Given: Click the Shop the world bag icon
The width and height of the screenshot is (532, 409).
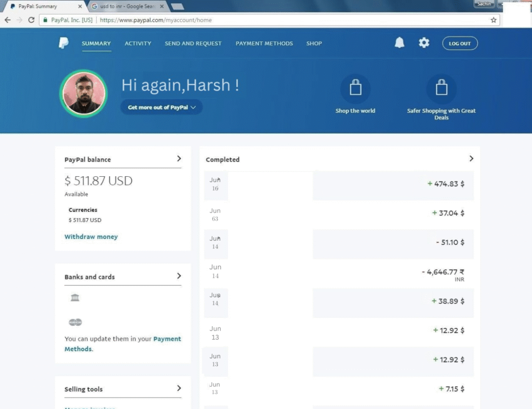Looking at the screenshot, I should point(355,88).
